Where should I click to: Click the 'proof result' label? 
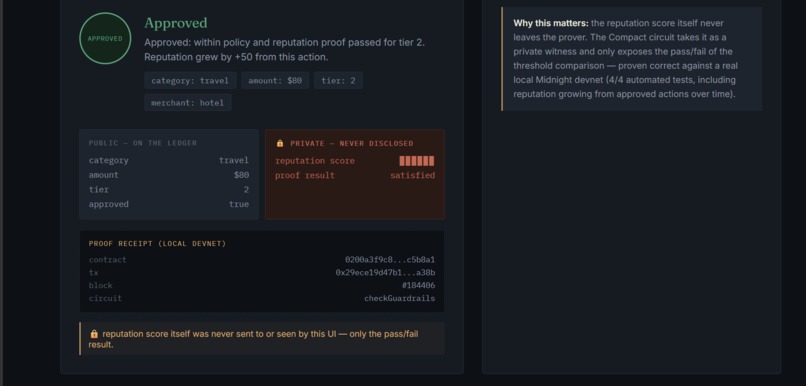click(305, 175)
